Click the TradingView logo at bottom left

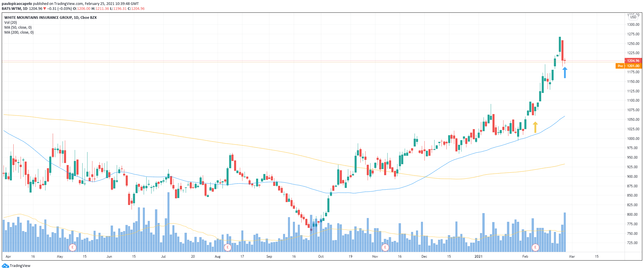(16, 266)
